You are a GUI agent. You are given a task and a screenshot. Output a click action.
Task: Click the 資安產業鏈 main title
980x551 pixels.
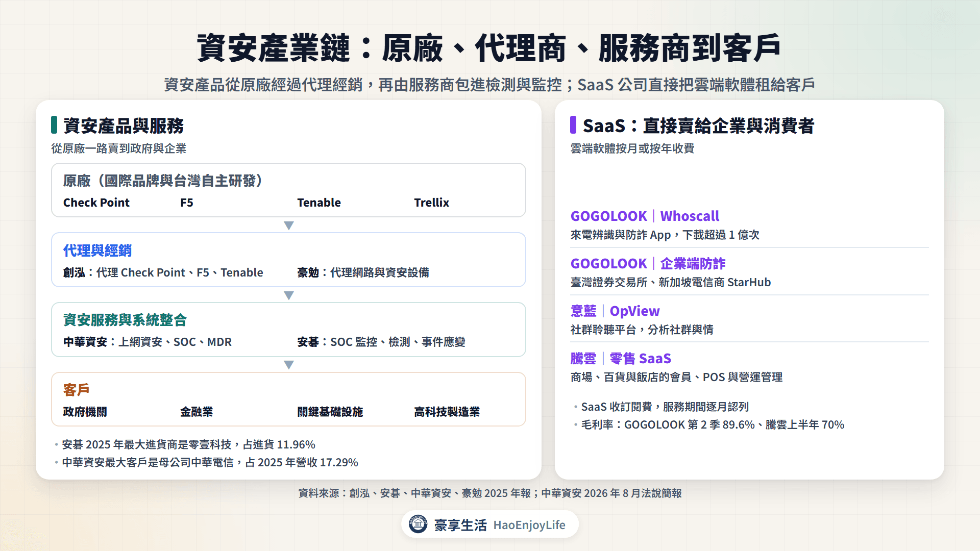(489, 48)
